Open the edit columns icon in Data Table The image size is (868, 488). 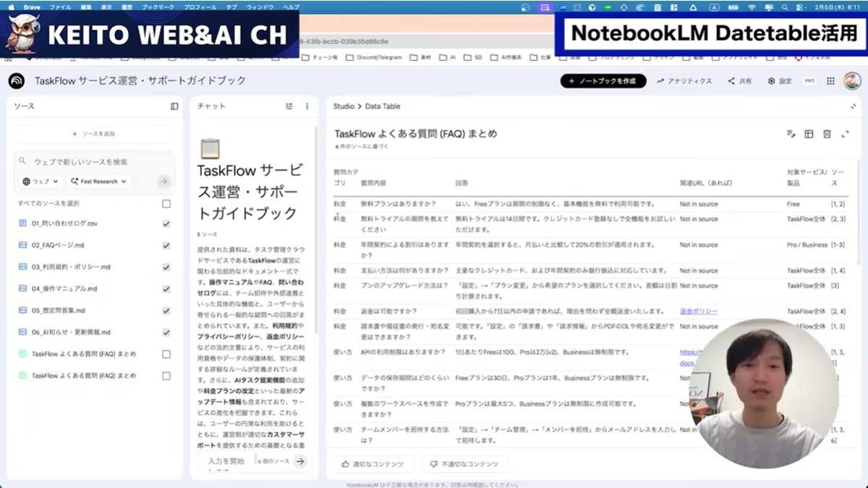click(790, 134)
